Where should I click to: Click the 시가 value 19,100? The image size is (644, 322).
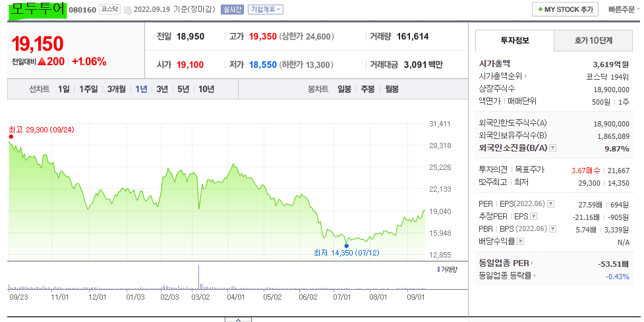(x=190, y=65)
